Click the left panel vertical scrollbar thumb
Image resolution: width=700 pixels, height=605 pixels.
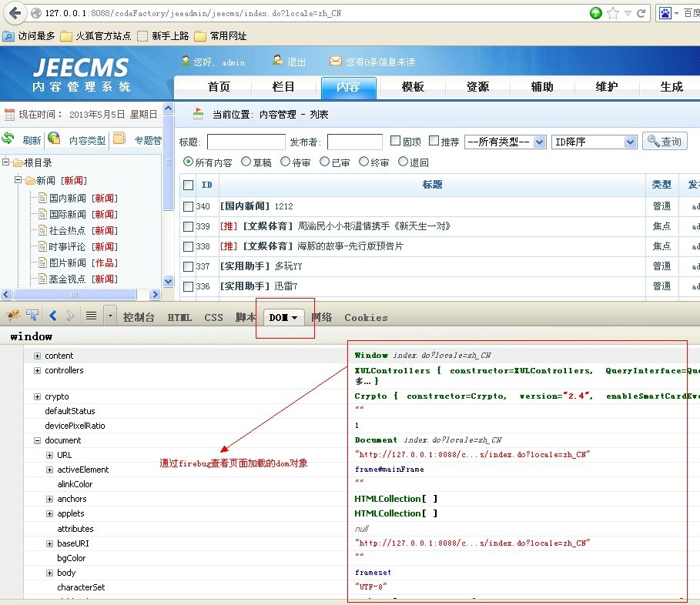(169, 162)
